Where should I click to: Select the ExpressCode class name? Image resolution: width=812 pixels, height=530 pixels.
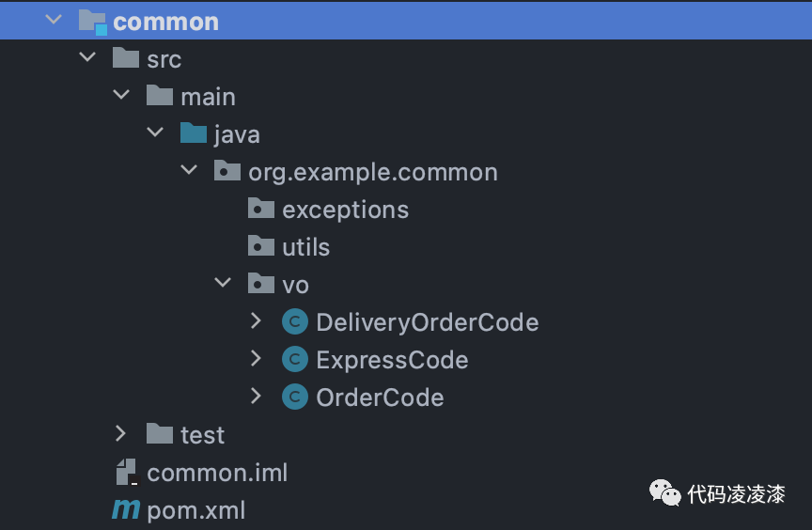tap(392, 360)
